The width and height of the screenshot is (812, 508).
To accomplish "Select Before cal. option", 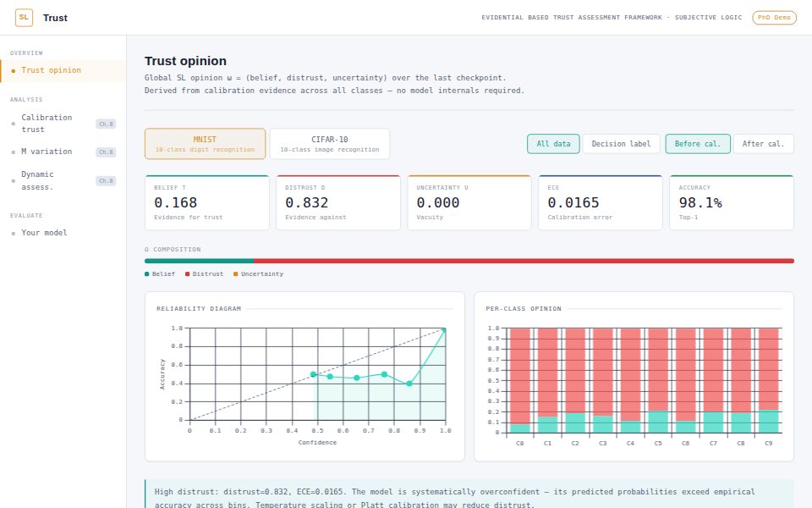I will (698, 144).
